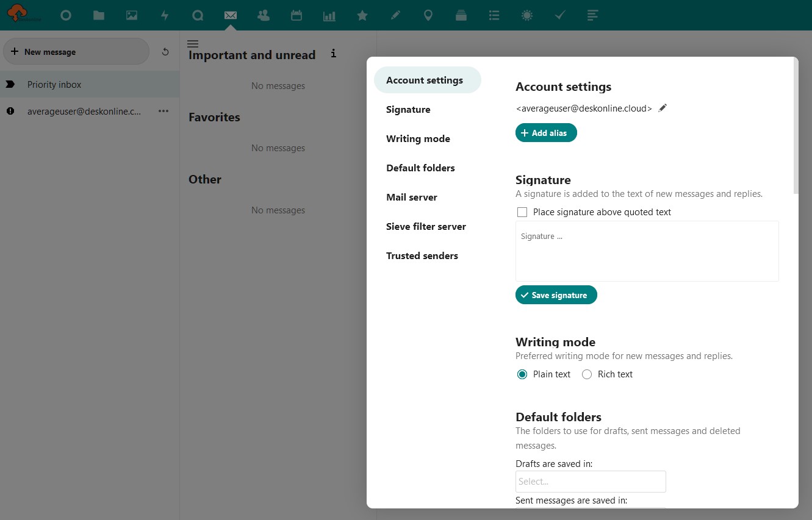Click the Favorites section heading
The height and width of the screenshot is (520, 812).
coord(214,117)
